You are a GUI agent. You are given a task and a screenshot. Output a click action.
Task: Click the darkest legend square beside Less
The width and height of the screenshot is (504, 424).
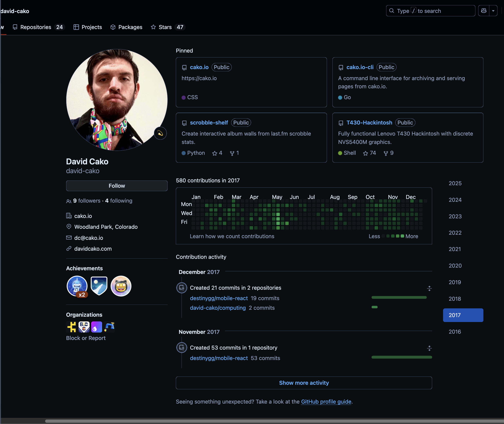click(384, 236)
